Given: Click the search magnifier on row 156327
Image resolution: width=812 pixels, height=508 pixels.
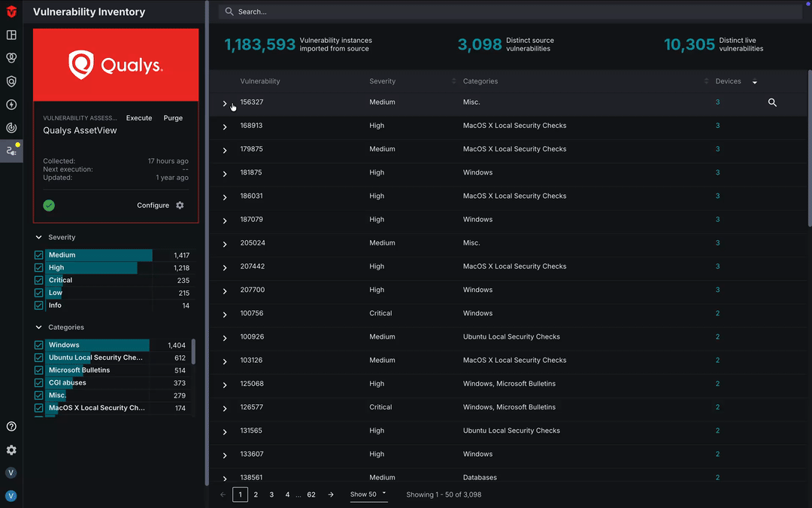Looking at the screenshot, I should coord(772,102).
